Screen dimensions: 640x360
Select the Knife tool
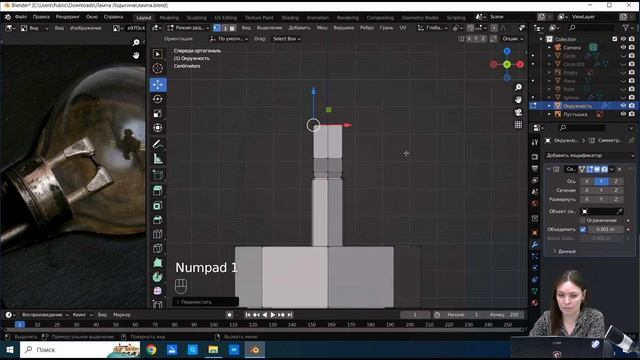[158, 248]
